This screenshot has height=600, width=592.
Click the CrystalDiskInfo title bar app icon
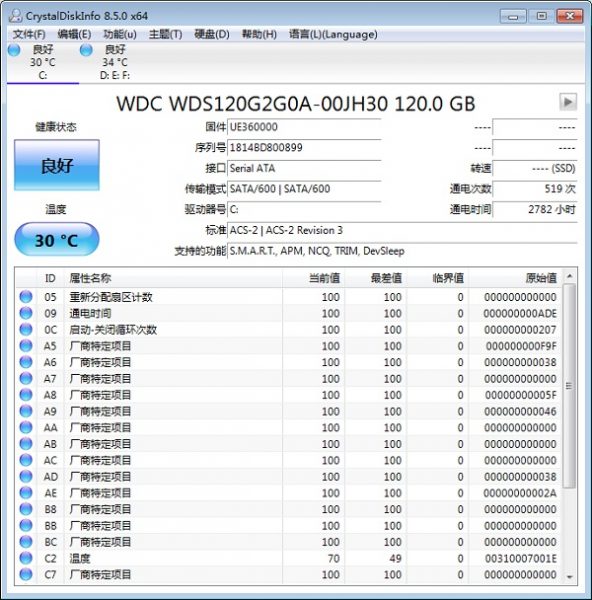tap(15, 16)
